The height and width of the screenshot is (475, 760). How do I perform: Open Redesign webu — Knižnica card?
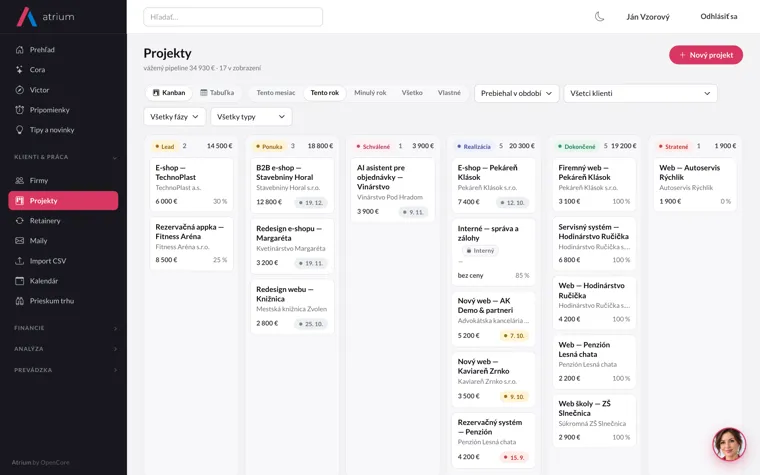point(292,306)
